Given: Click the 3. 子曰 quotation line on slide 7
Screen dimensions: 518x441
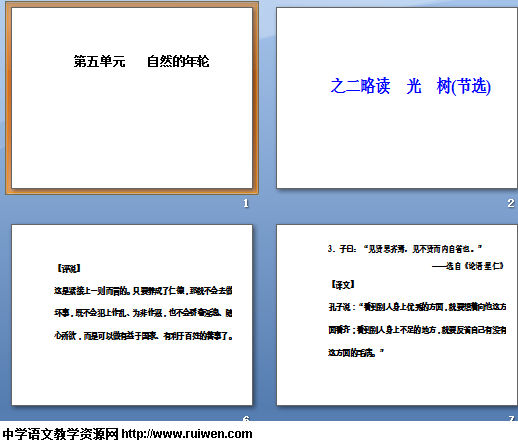Looking at the screenshot, I should point(405,249).
